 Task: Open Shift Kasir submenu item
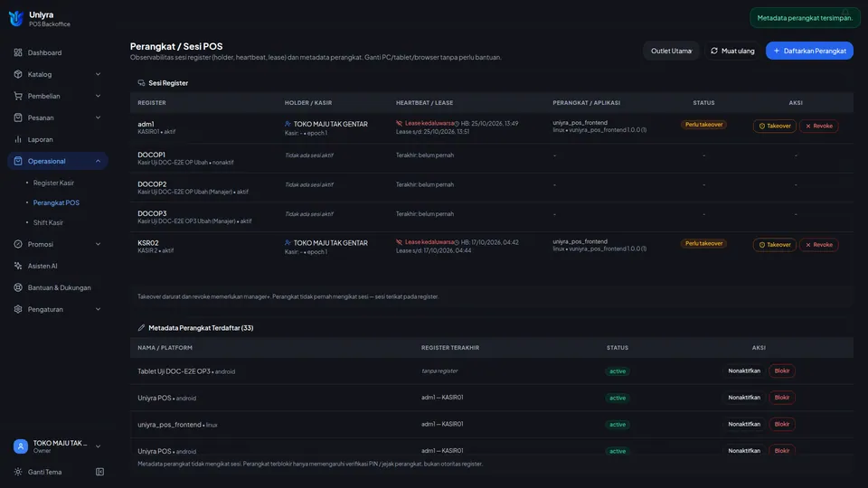(x=48, y=222)
